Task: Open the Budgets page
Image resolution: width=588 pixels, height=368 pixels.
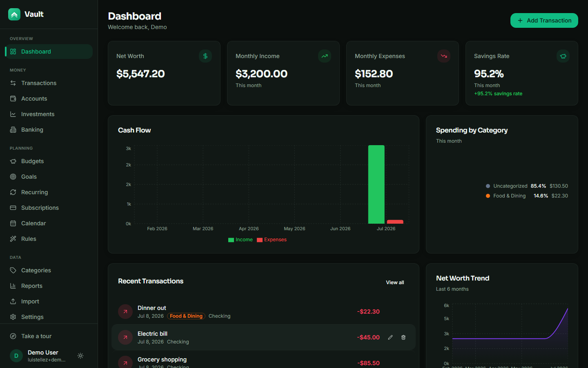Action: pyautogui.click(x=49, y=161)
